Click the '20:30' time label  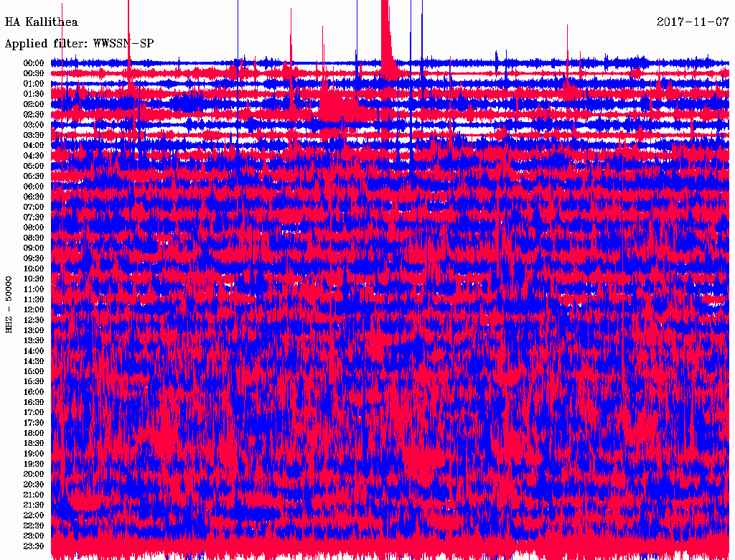pyautogui.click(x=34, y=484)
